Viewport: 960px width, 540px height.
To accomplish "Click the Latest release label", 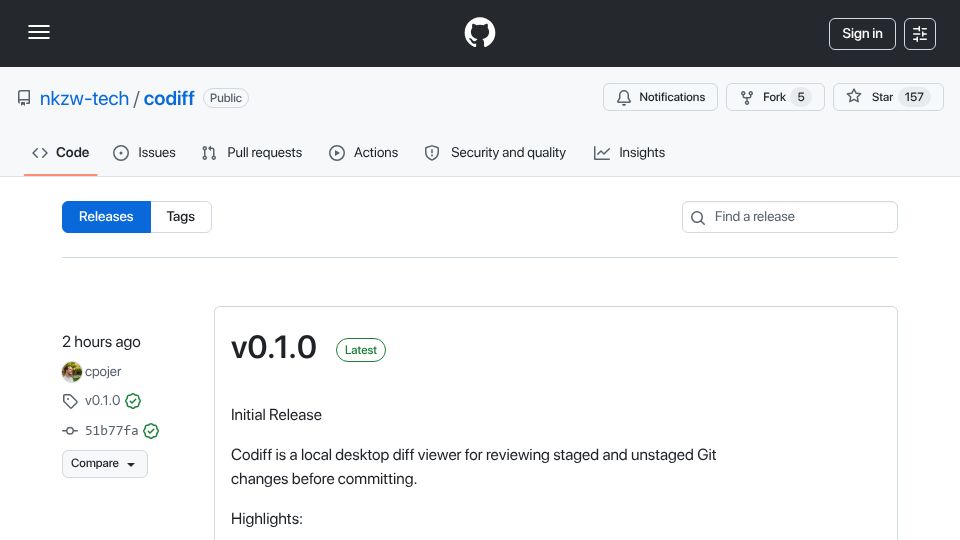I will click(x=361, y=350).
